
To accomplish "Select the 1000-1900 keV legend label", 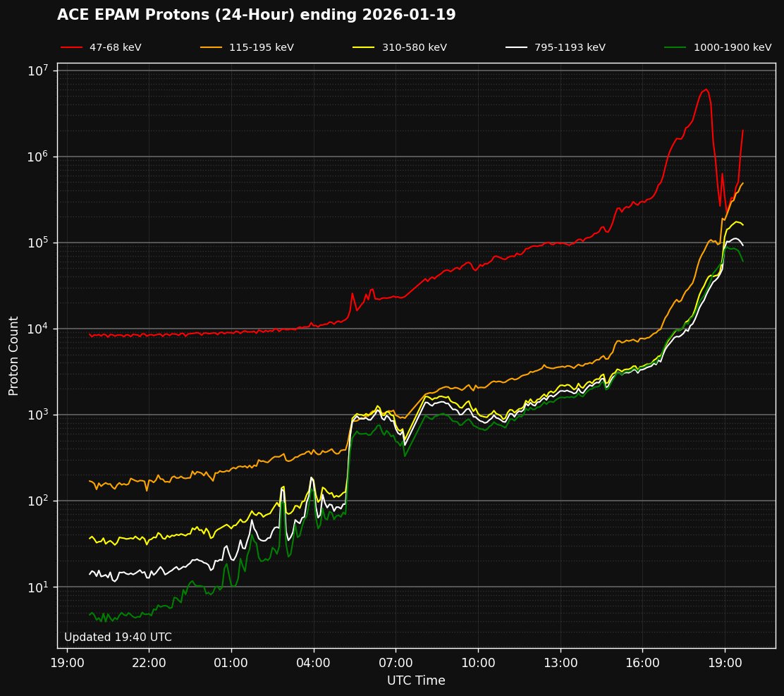I will click(733, 47).
